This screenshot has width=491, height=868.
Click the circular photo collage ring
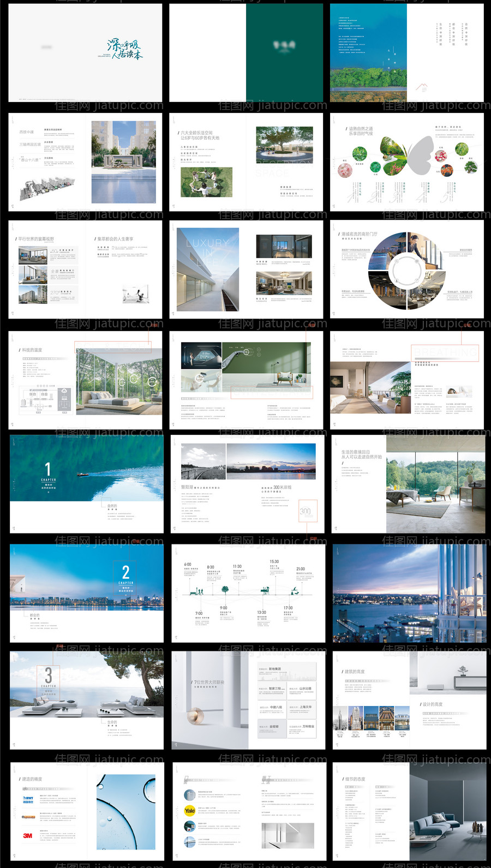tap(406, 271)
